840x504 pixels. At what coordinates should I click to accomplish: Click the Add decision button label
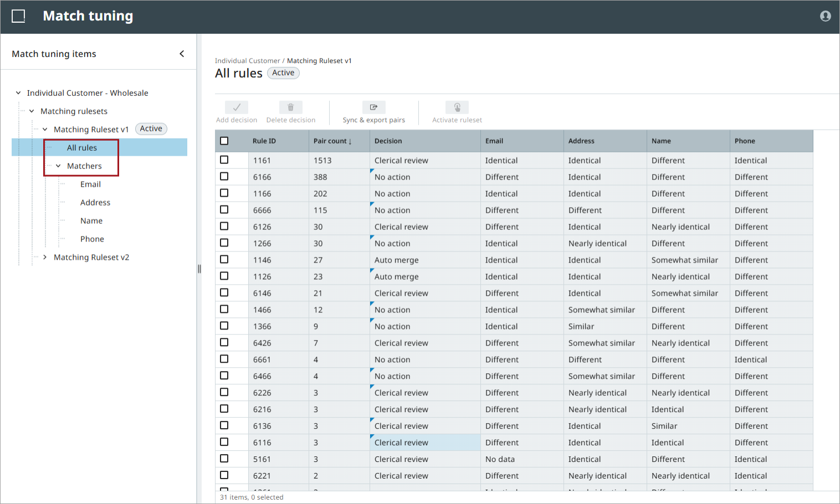237,120
